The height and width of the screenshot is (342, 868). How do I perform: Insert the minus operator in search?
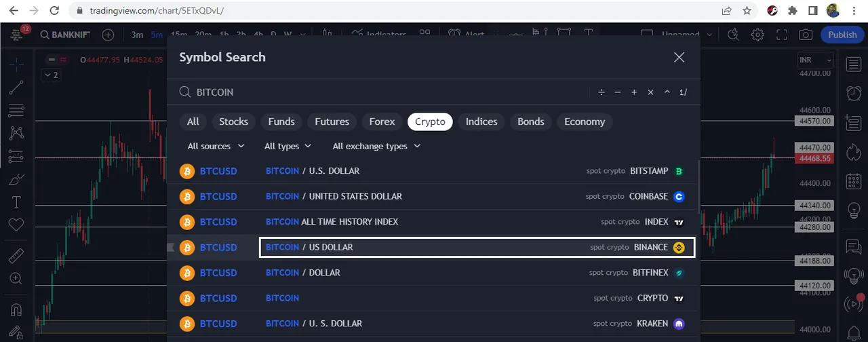618,92
